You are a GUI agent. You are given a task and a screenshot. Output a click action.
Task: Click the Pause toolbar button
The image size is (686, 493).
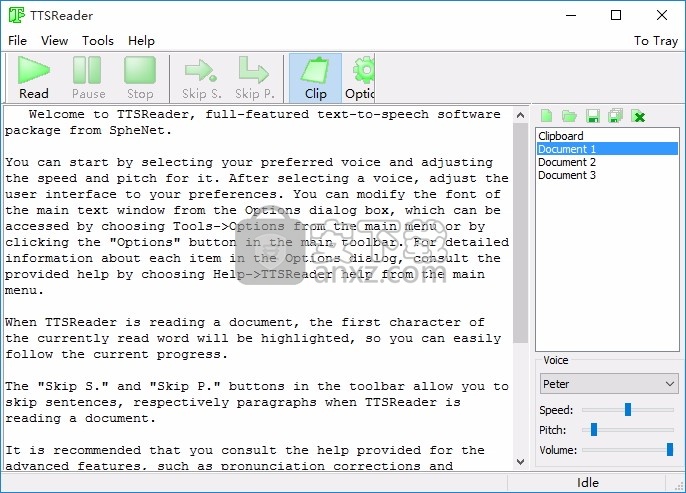pos(88,78)
